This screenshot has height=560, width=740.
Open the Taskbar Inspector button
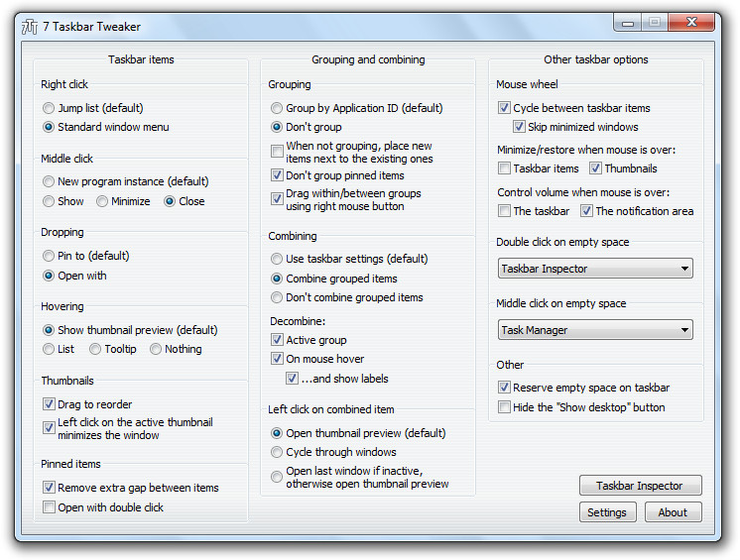(641, 486)
